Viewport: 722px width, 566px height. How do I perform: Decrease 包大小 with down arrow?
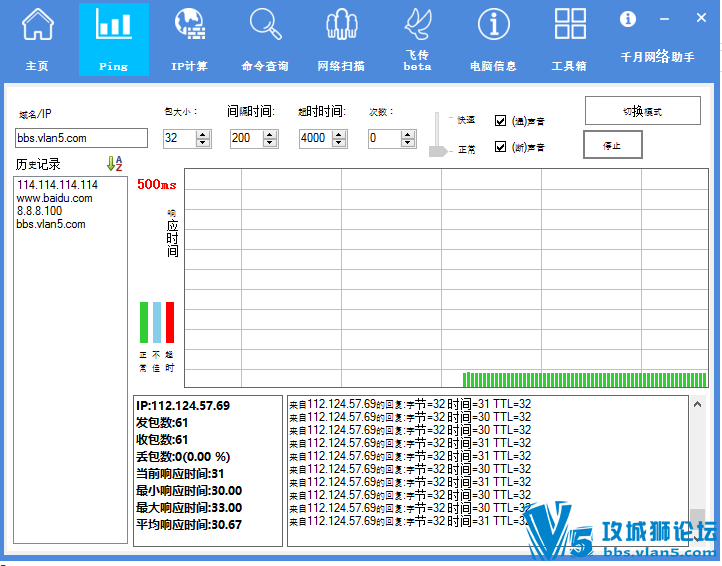203,142
